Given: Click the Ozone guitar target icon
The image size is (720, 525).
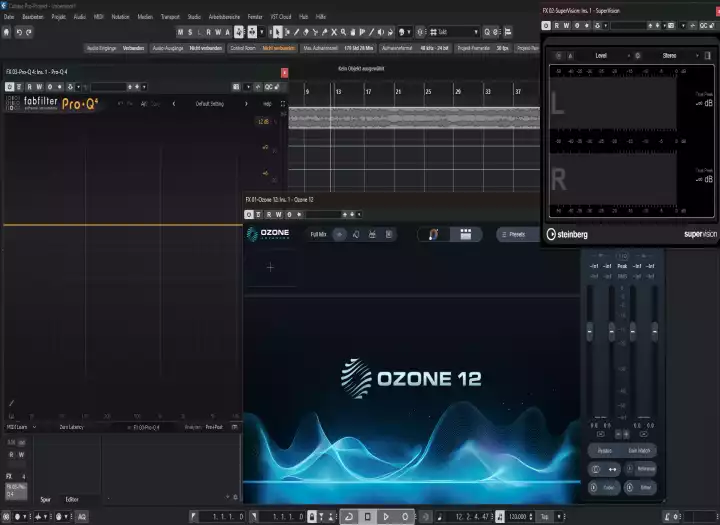Looking at the screenshot, I should pos(356,235).
